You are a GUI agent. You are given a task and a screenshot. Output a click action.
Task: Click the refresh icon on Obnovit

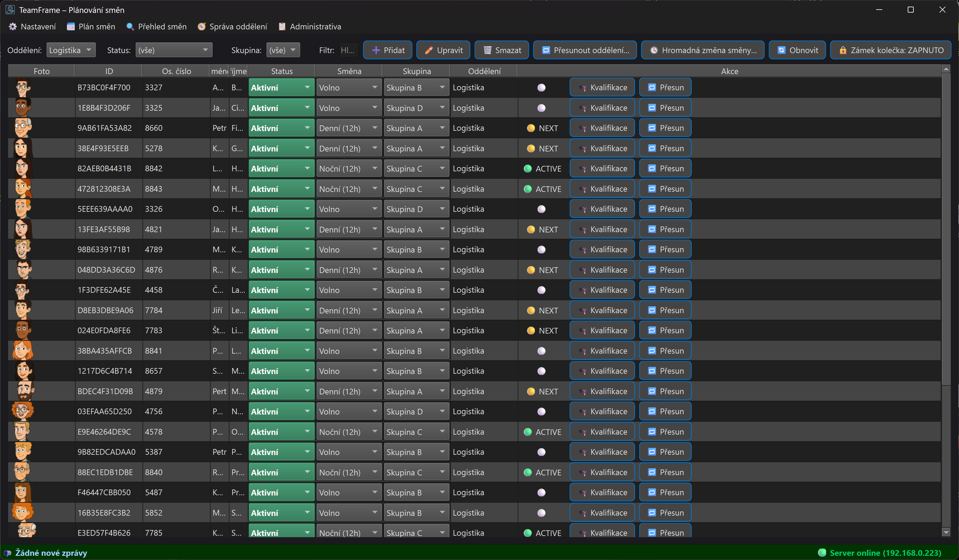781,50
